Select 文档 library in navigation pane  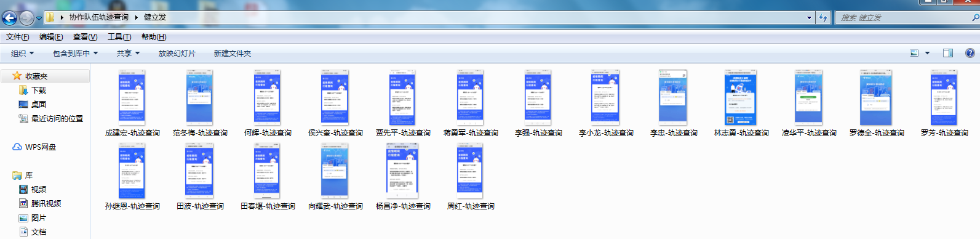[39, 232]
